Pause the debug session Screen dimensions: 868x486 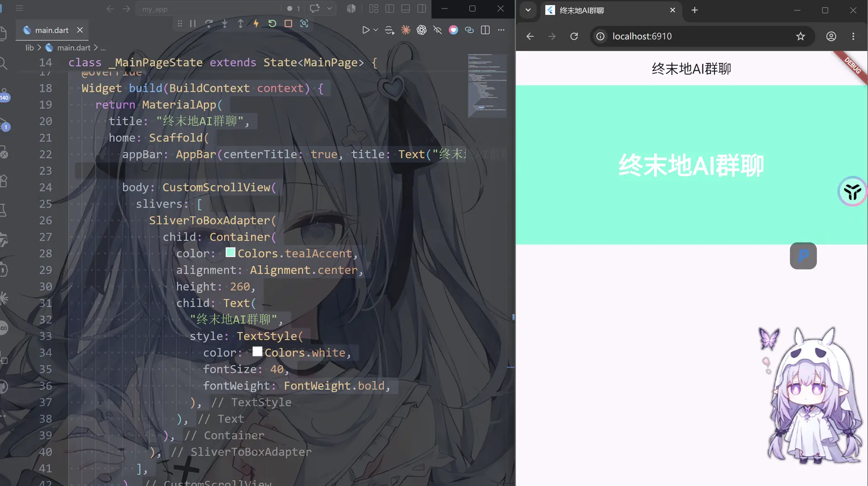tap(193, 24)
